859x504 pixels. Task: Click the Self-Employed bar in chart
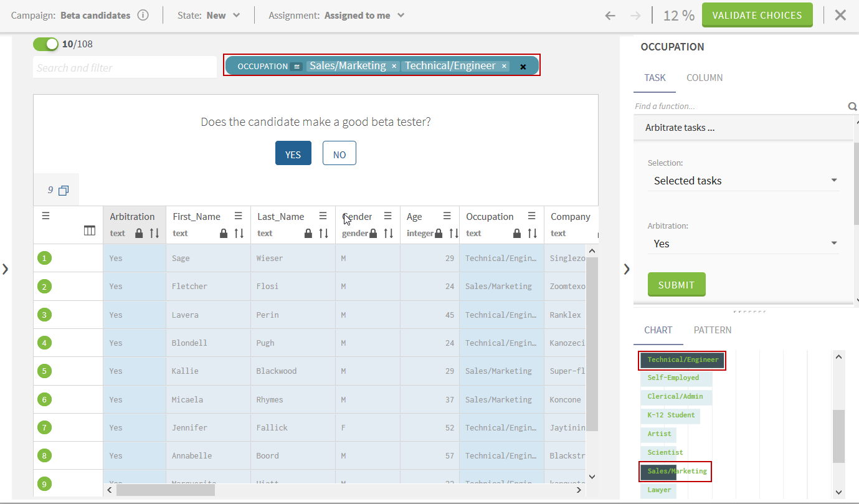tap(673, 378)
